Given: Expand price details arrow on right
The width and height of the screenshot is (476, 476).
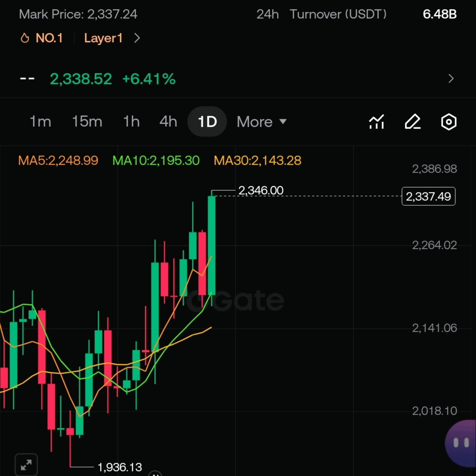Looking at the screenshot, I should pos(451,79).
